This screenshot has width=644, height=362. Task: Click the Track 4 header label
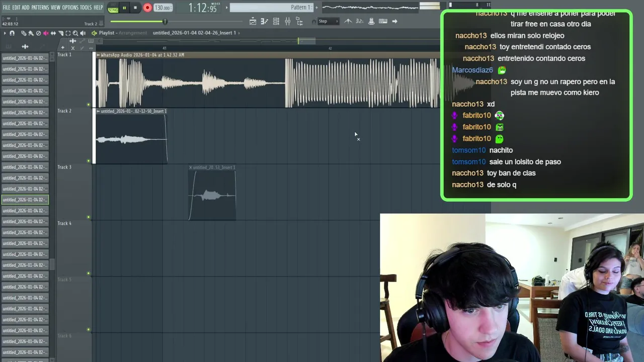click(64, 223)
